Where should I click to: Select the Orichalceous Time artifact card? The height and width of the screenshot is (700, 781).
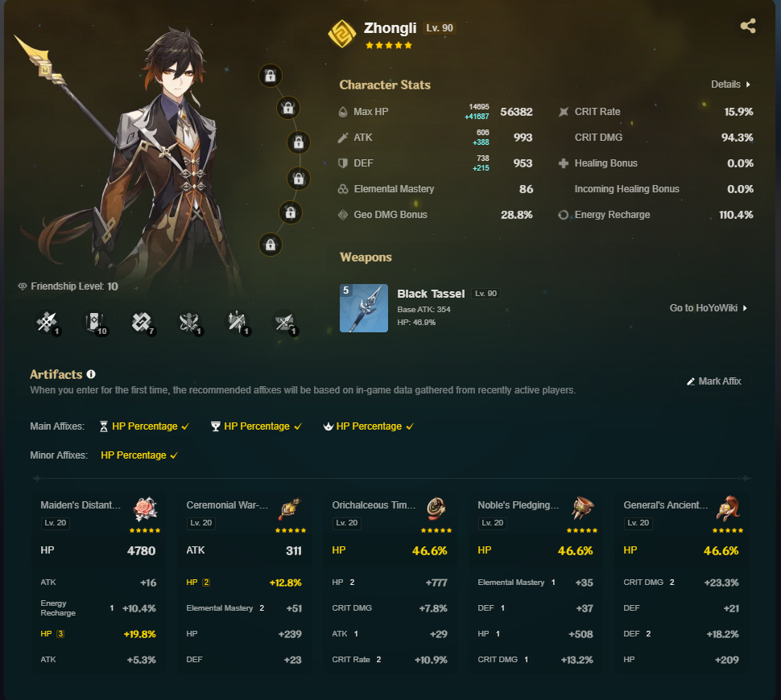(390, 583)
